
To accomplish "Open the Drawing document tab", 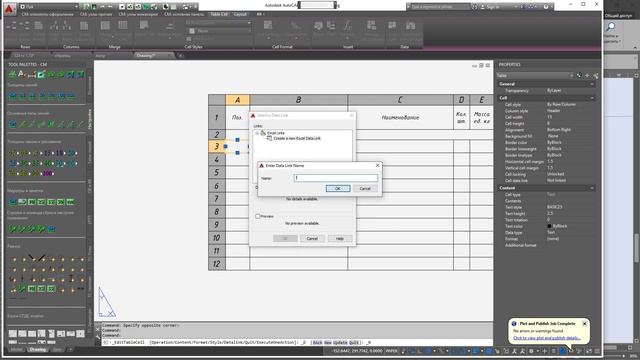I will [151, 56].
